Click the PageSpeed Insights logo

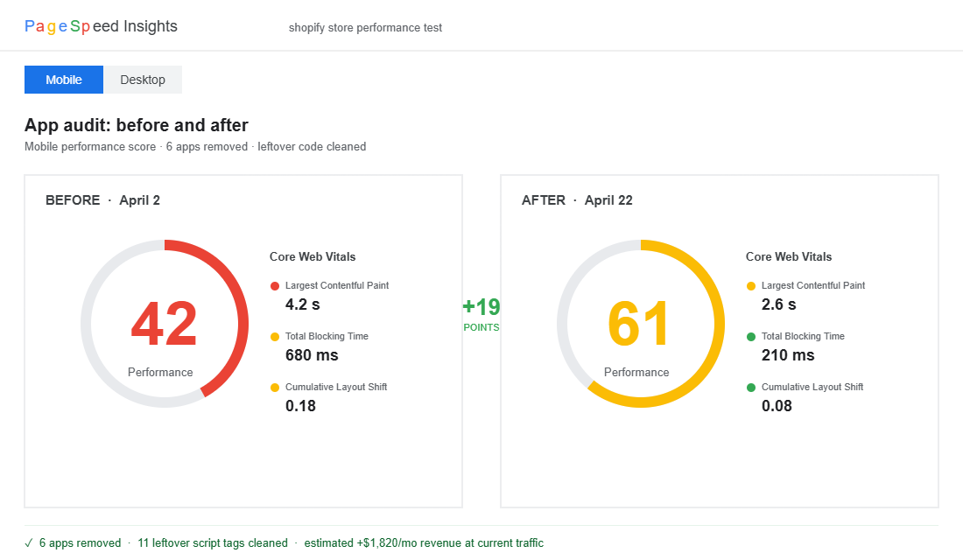101,26
